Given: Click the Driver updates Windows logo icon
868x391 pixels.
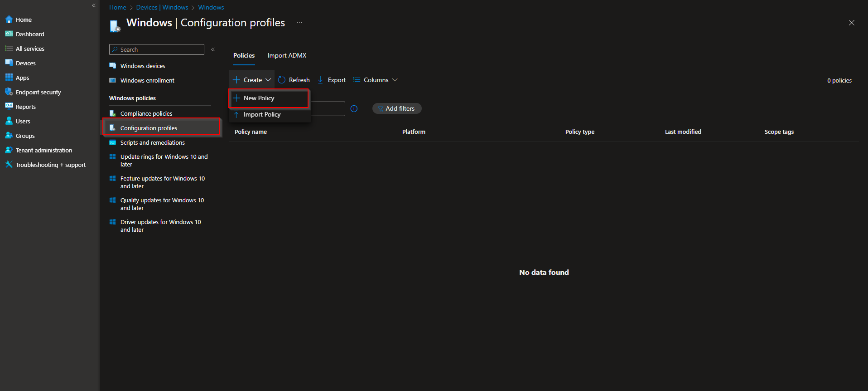Looking at the screenshot, I should [x=113, y=222].
